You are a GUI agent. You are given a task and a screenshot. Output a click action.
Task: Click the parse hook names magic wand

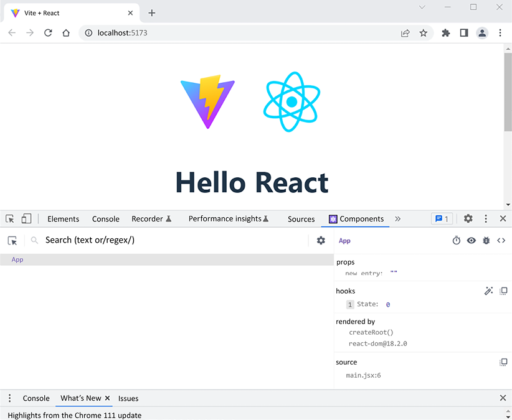click(488, 291)
